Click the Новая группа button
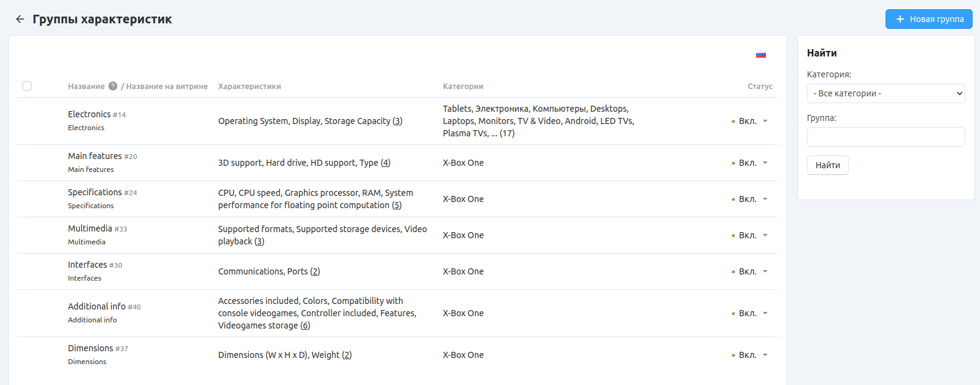This screenshot has width=980, height=385. [928, 19]
